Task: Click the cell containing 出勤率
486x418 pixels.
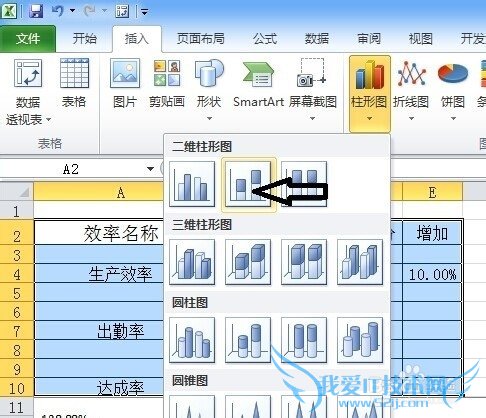Action: click(99, 331)
